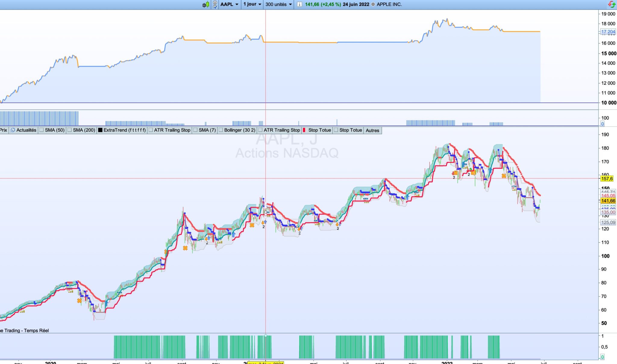
Task: Click the Actualités news icon
Action: coord(13,130)
